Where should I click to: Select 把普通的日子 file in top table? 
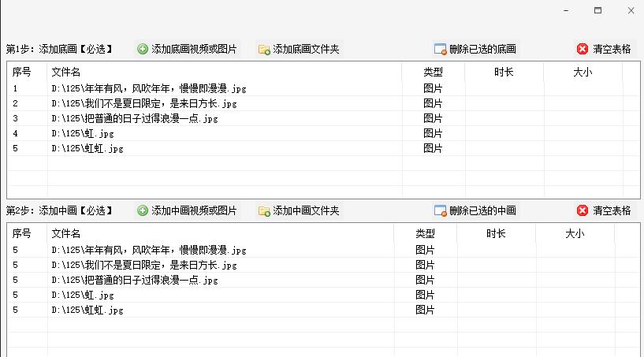[x=134, y=118]
